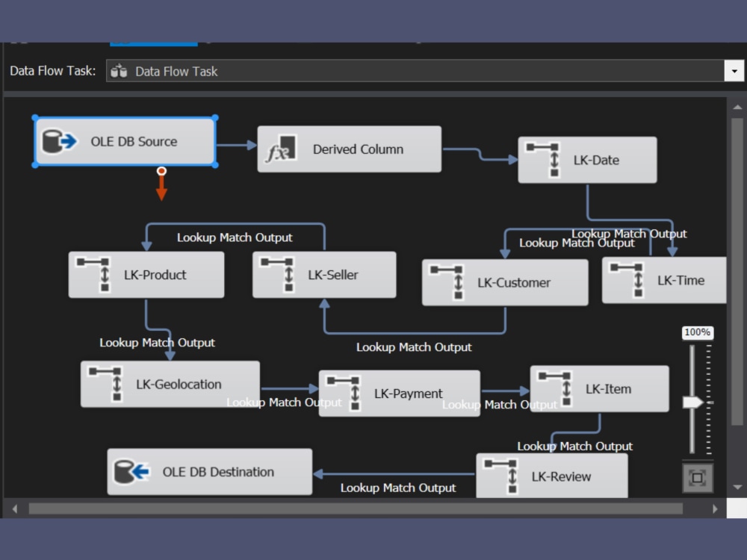
Task: Click the zoom slider handle
Action: coord(692,402)
